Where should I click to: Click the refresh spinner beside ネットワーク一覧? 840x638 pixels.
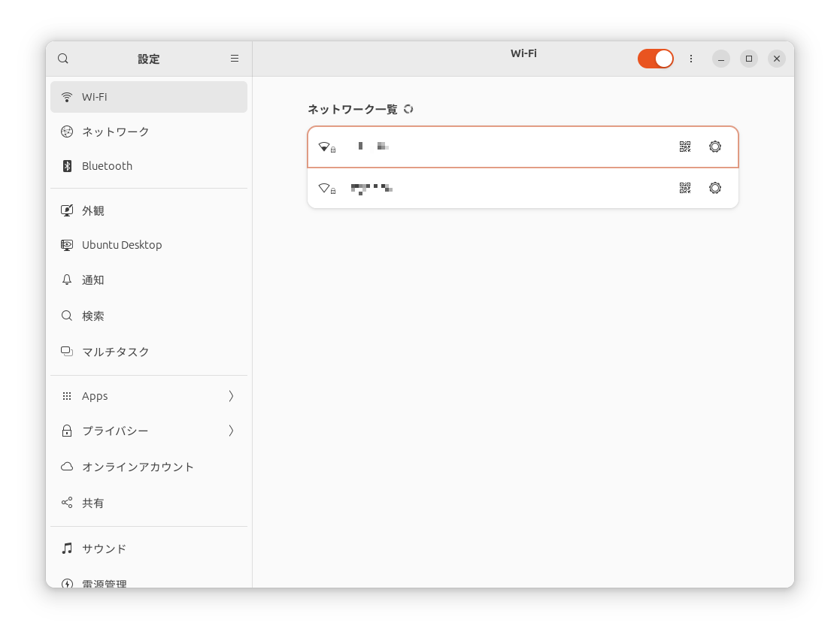[x=409, y=109]
